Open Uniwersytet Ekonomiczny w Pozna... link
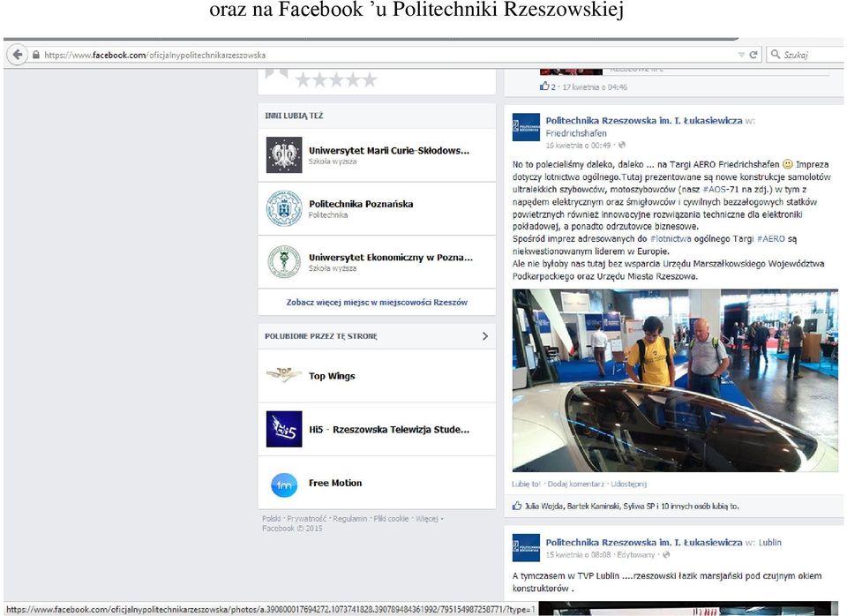 (391, 257)
